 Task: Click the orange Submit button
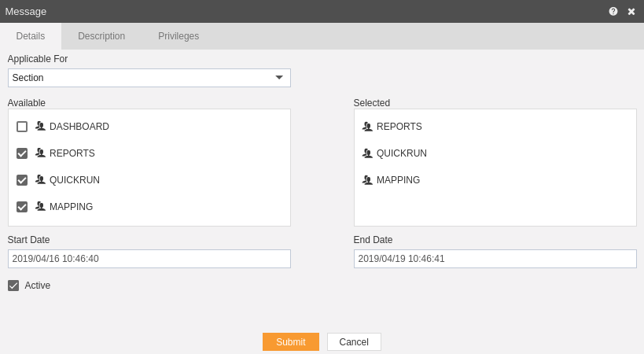(x=291, y=341)
